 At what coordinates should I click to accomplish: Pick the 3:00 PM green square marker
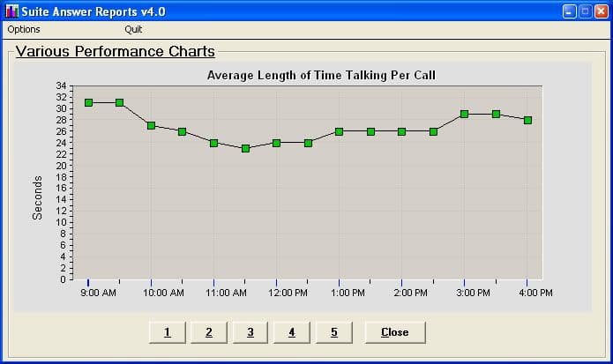(x=465, y=114)
